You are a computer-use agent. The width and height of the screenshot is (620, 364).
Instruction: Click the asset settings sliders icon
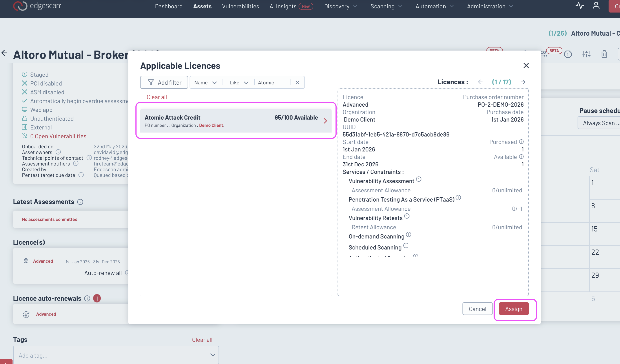click(586, 54)
